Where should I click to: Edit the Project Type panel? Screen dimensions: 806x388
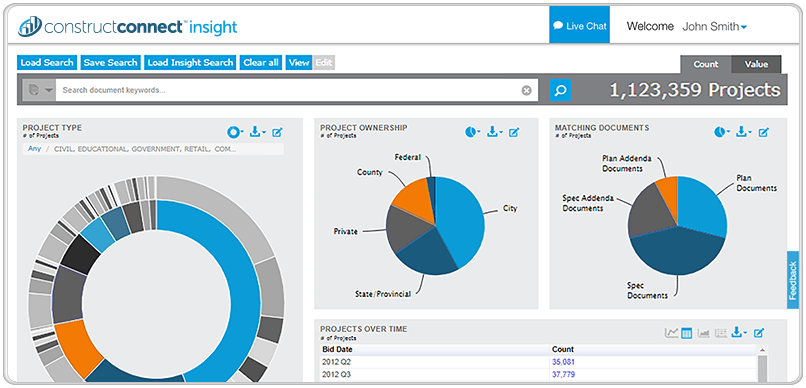tap(277, 133)
